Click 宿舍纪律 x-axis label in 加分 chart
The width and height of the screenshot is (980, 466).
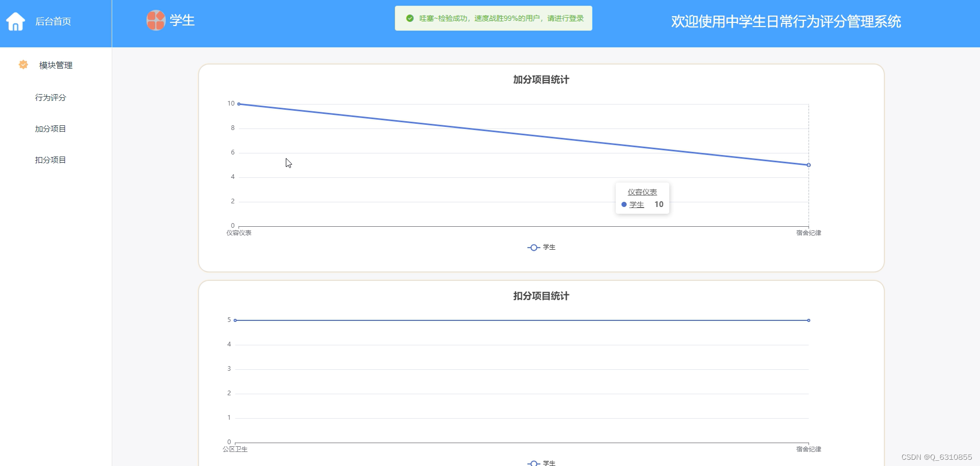pos(809,233)
